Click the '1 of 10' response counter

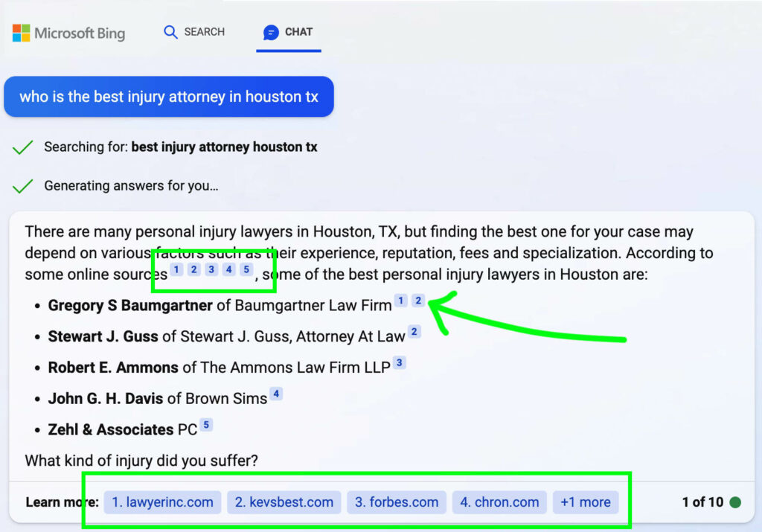704,502
